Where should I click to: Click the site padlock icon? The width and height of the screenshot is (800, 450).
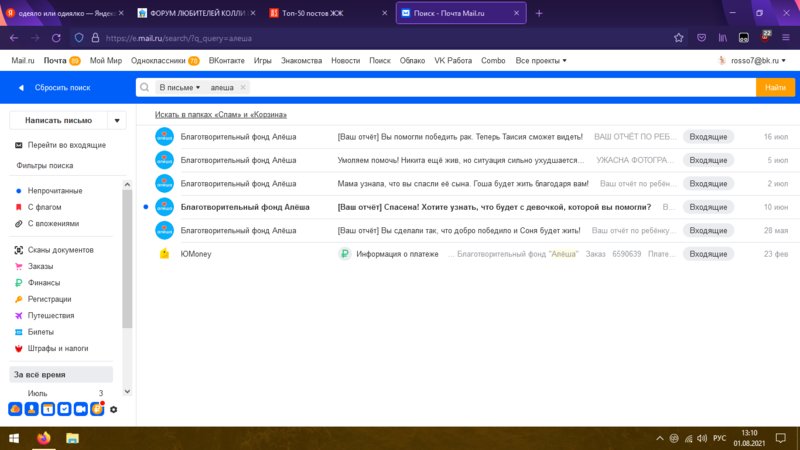click(x=95, y=38)
